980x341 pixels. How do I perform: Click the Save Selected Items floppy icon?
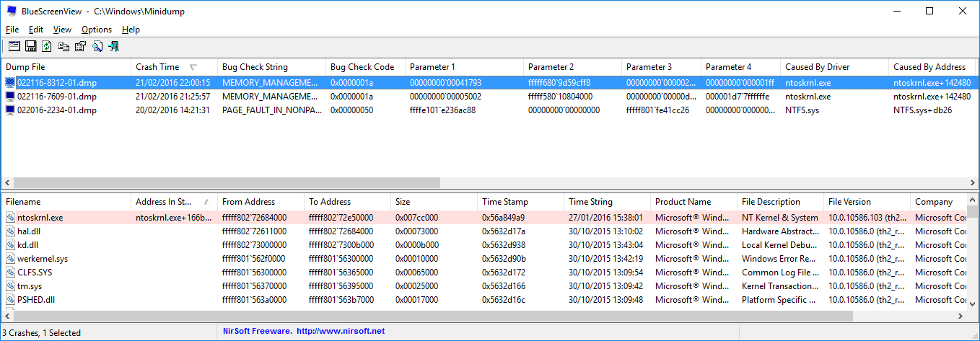click(x=30, y=46)
